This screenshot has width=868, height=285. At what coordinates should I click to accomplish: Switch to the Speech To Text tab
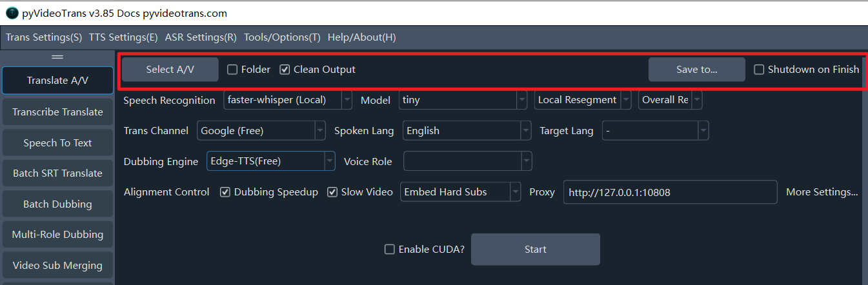pyautogui.click(x=57, y=143)
